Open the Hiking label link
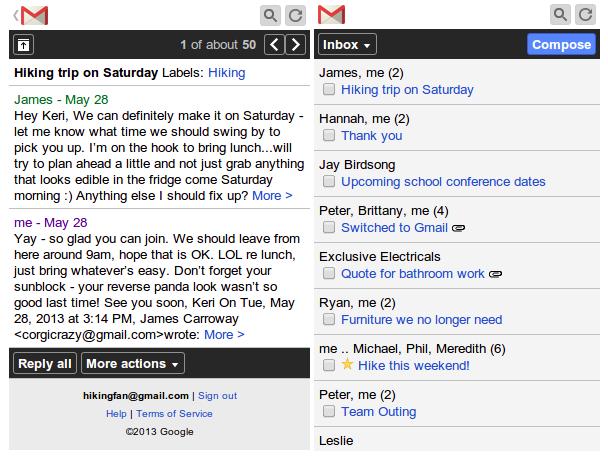The height and width of the screenshot is (456, 608). pyautogui.click(x=226, y=73)
